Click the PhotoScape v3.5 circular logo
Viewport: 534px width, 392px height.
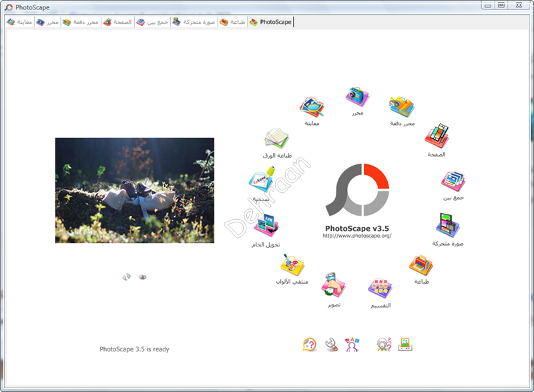click(357, 190)
